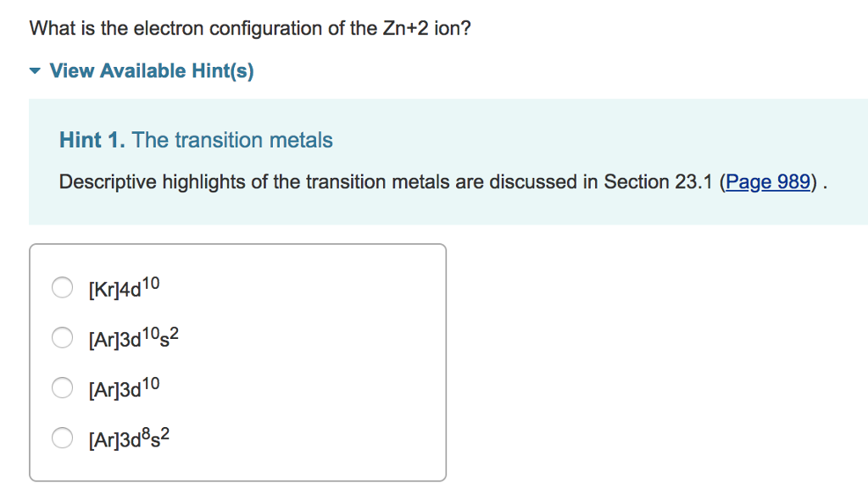This screenshot has width=868, height=494.
Task: Select the radio button for the first answer
Action: (62, 287)
